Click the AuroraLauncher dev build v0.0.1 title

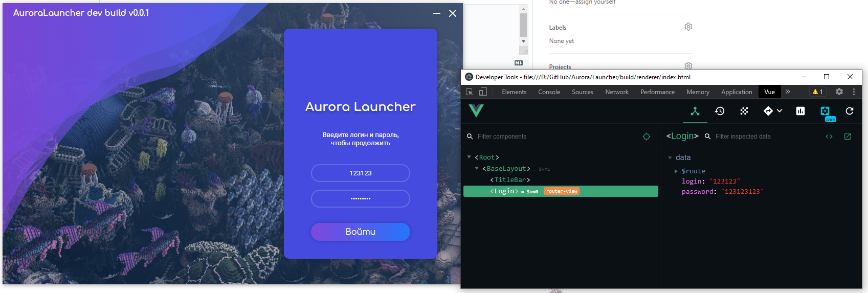pyautogui.click(x=81, y=13)
